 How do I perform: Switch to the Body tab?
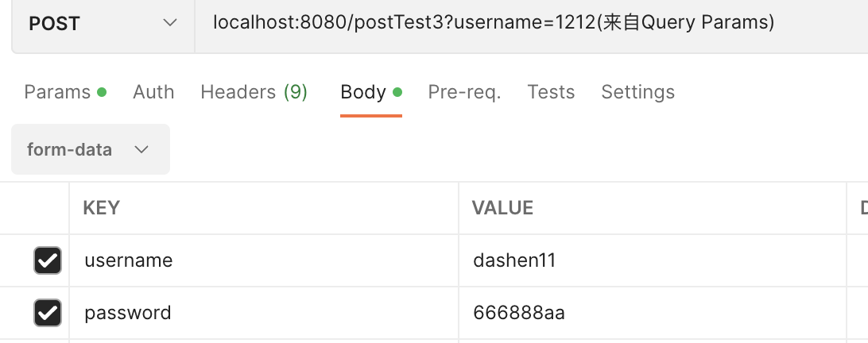[x=363, y=92]
